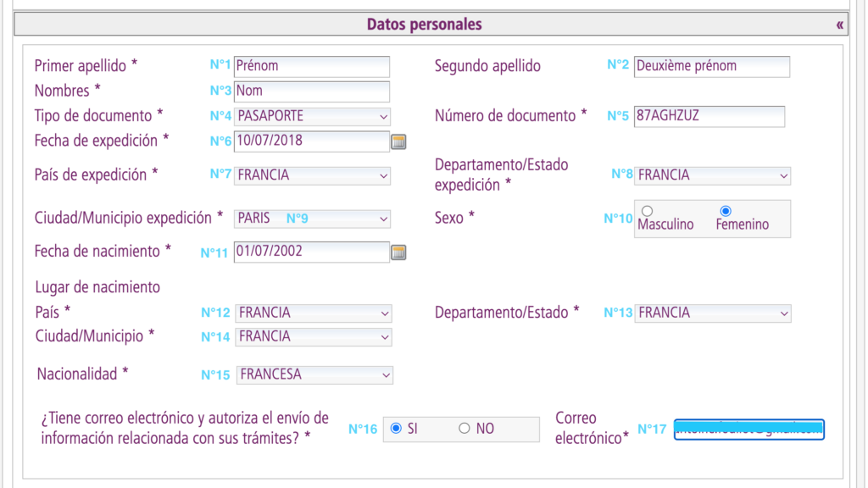Click the Primer apellido text field
This screenshot has height=488, width=868.
[312, 66]
